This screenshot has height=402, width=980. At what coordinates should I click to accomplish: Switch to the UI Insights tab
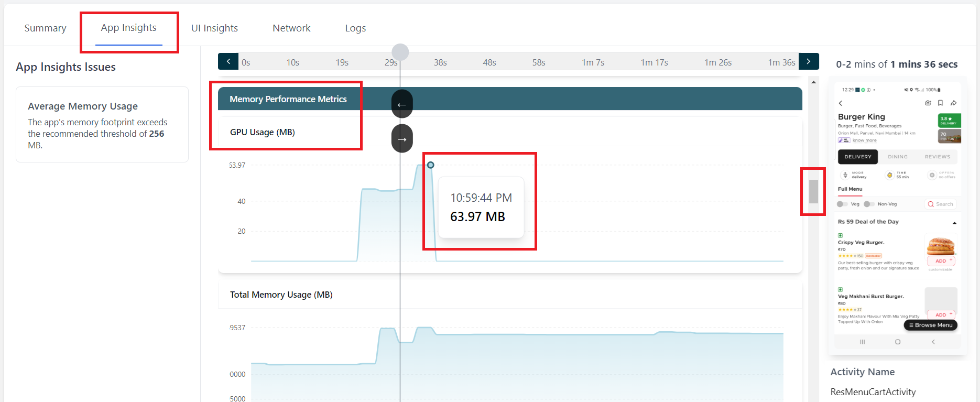214,28
